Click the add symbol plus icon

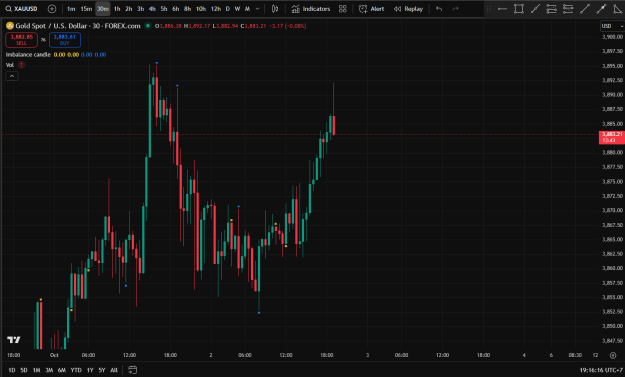click(x=52, y=9)
